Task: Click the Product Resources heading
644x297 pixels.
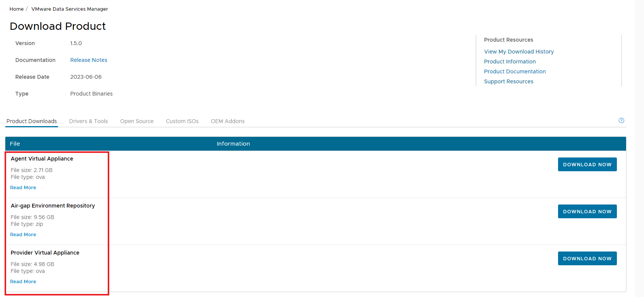Action: click(508, 40)
